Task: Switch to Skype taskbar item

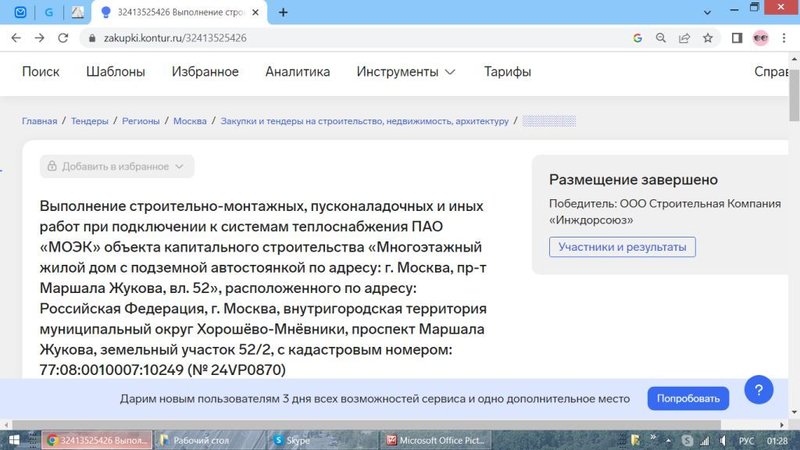Action: (x=322, y=440)
